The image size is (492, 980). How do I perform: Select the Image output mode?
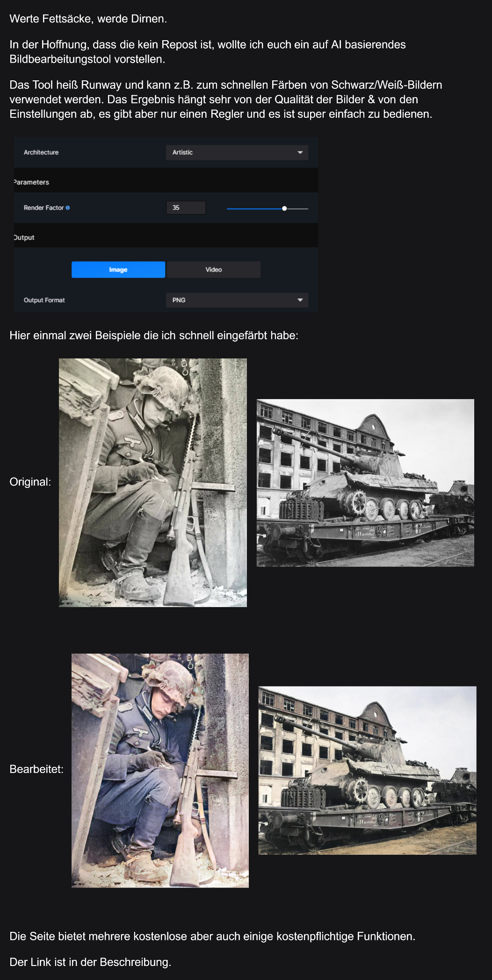pyautogui.click(x=118, y=270)
